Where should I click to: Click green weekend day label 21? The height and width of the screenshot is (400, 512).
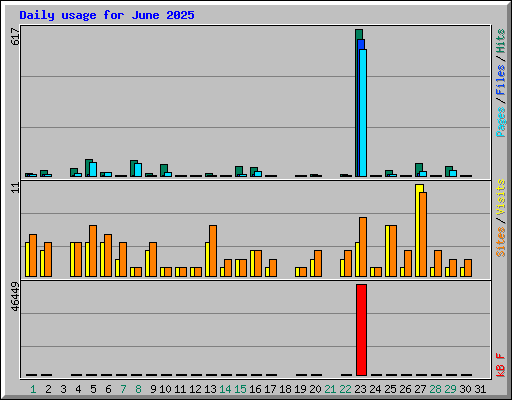(330, 389)
